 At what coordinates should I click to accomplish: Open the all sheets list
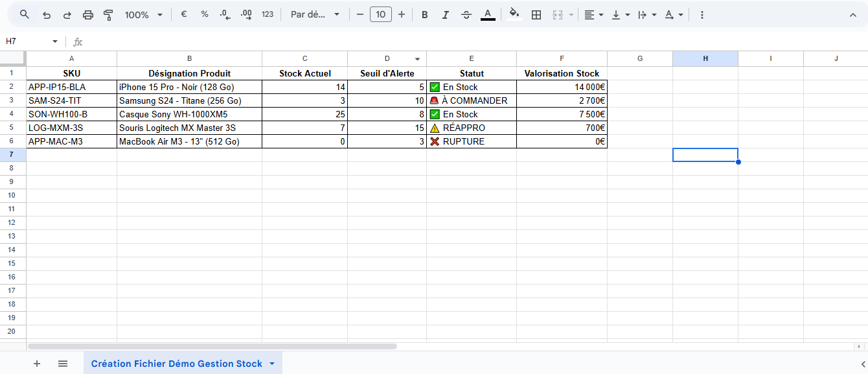tap(63, 364)
